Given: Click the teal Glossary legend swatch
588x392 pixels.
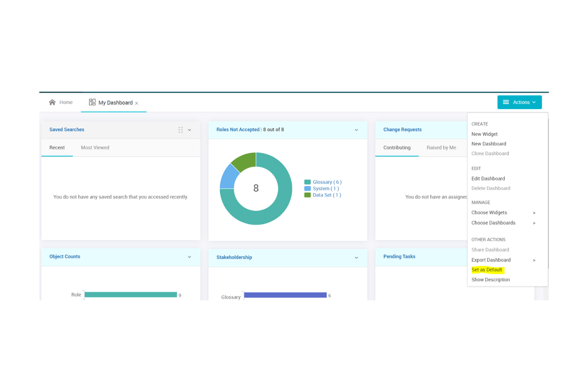Looking at the screenshot, I should [x=308, y=182].
